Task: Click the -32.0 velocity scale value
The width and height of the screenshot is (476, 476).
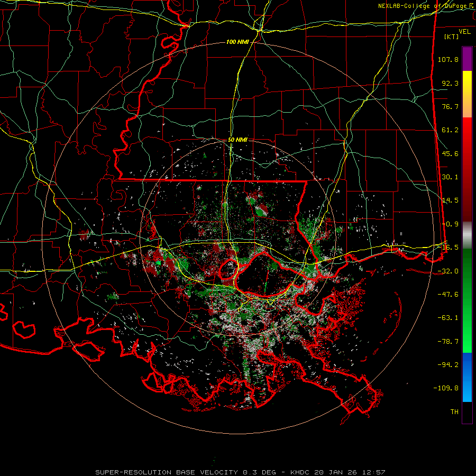Action: coord(448,271)
